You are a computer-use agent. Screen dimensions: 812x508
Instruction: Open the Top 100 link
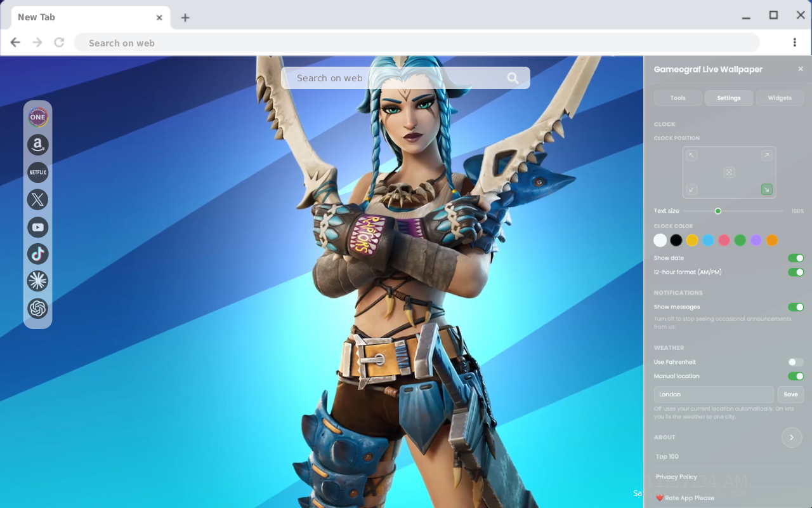[667, 457]
